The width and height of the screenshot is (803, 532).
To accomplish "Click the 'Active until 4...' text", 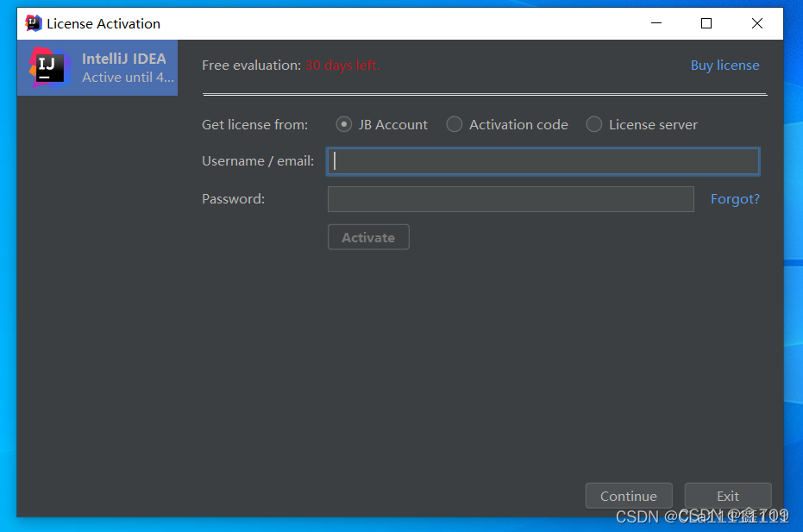I will (128, 78).
